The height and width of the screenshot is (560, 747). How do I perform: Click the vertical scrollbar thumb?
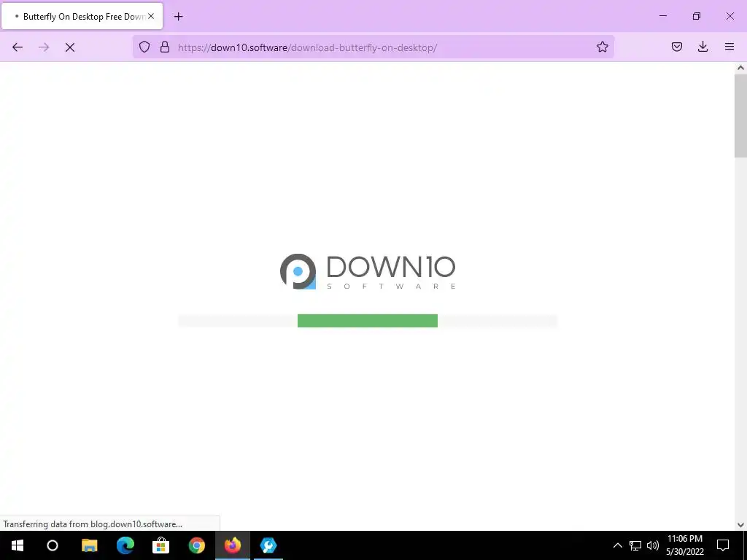click(x=740, y=116)
